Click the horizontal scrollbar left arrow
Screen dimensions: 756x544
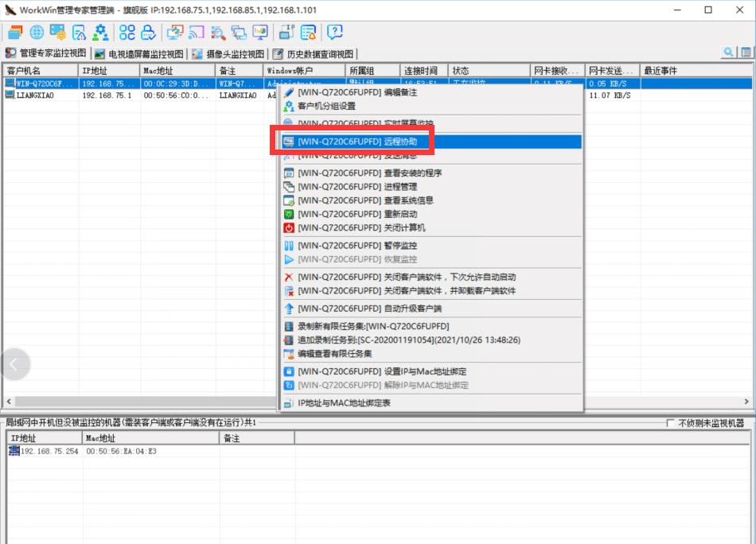pos(9,402)
